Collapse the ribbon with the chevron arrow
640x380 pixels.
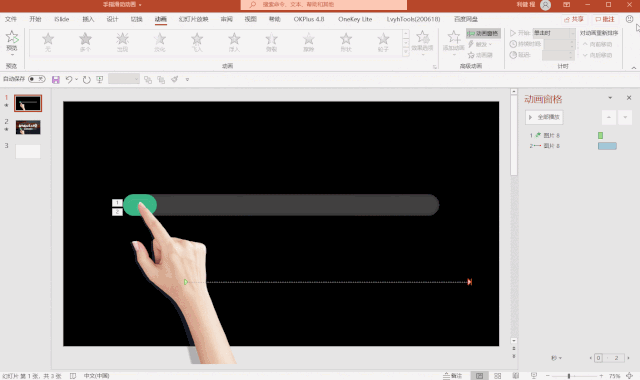click(x=634, y=68)
